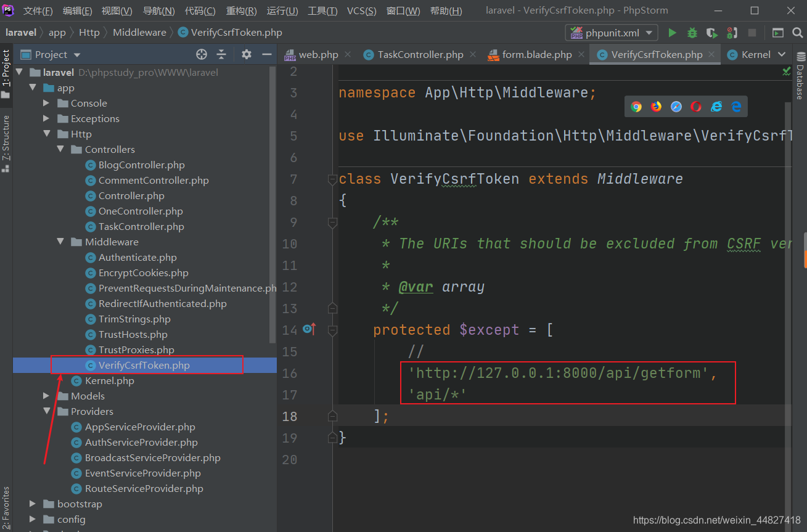
Task: Open the 导航(N) menu
Action: tap(159, 10)
